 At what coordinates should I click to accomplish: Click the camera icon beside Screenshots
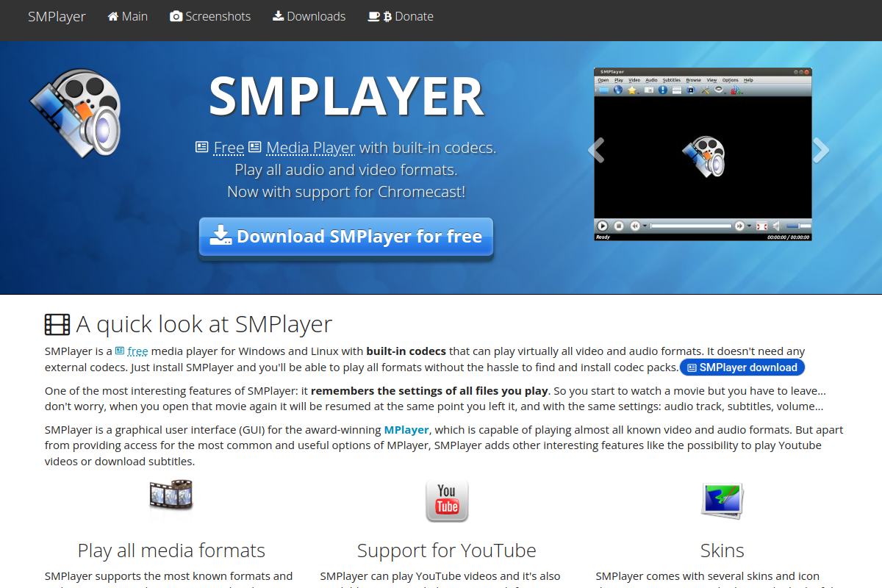coord(176,16)
